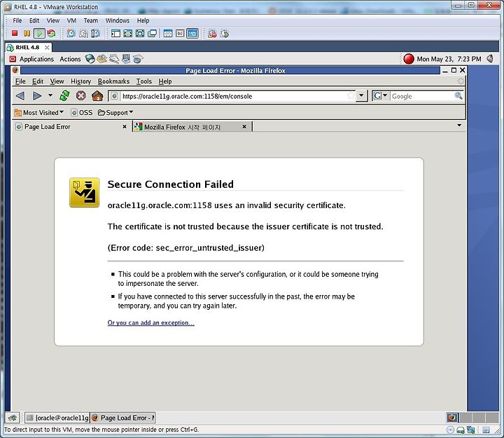Open the VMware File menu

coord(17,20)
